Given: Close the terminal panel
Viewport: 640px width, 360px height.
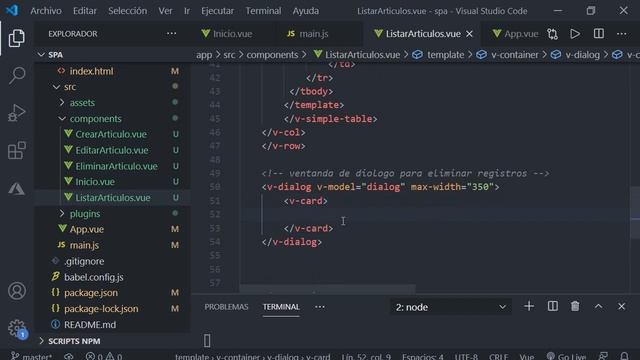Looking at the screenshot, I should (622, 306).
